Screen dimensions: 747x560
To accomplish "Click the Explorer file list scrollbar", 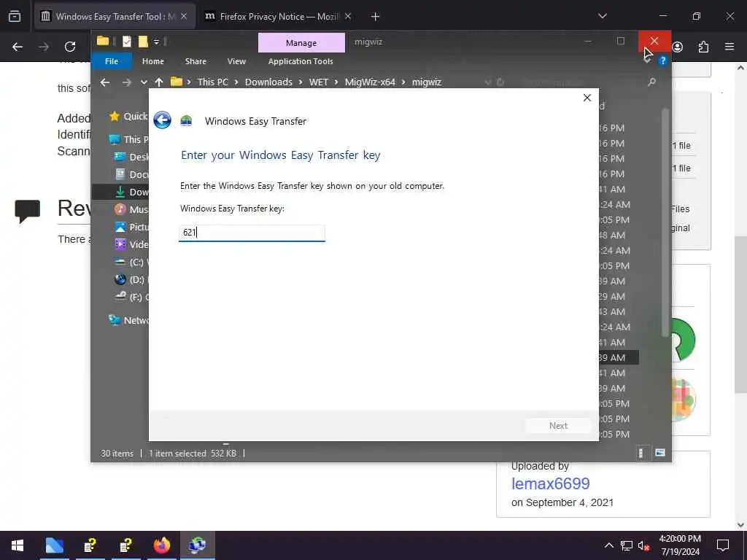I will pyautogui.click(x=665, y=223).
